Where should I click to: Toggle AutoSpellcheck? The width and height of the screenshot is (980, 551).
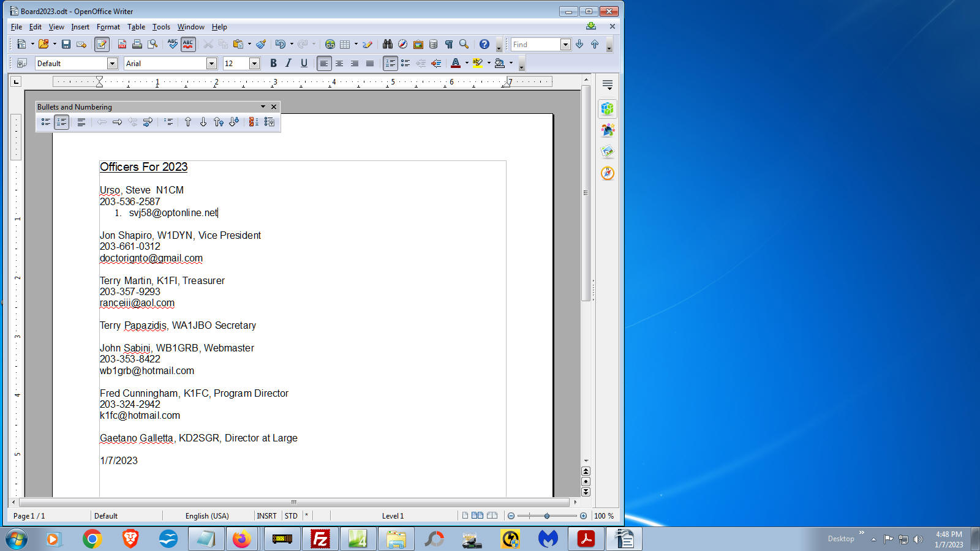[188, 44]
